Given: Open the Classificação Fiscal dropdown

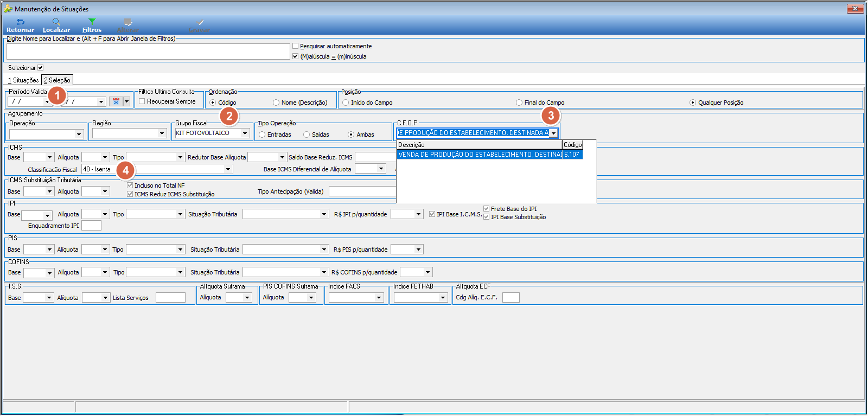Looking at the screenshot, I should pos(228,169).
